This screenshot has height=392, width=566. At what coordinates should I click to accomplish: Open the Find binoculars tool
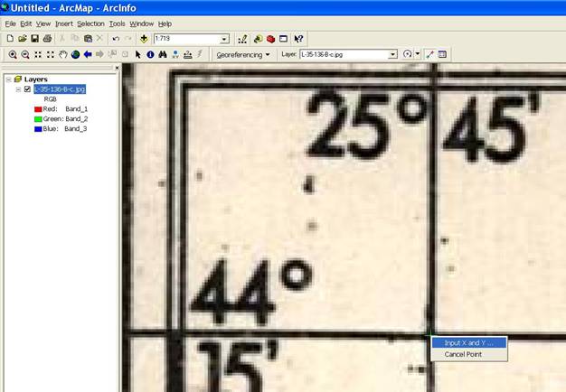click(x=163, y=54)
